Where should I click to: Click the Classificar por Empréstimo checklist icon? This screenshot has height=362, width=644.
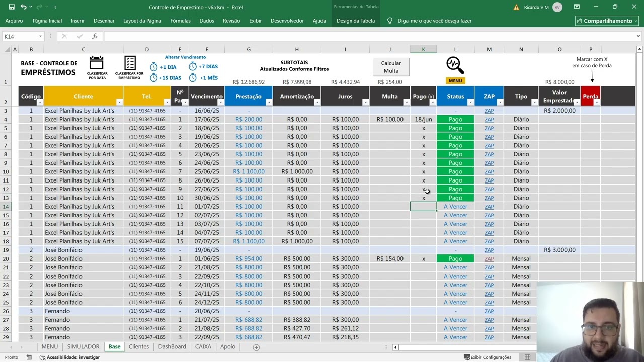tap(130, 63)
